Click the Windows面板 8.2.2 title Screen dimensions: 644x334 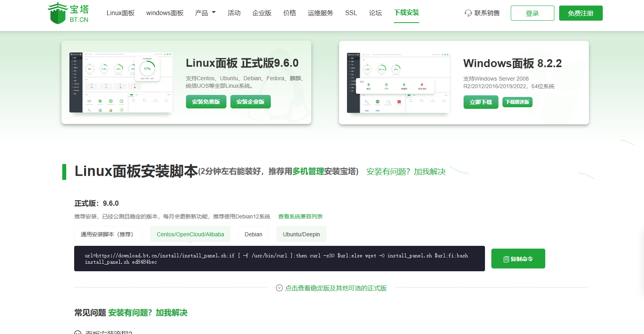tap(512, 64)
